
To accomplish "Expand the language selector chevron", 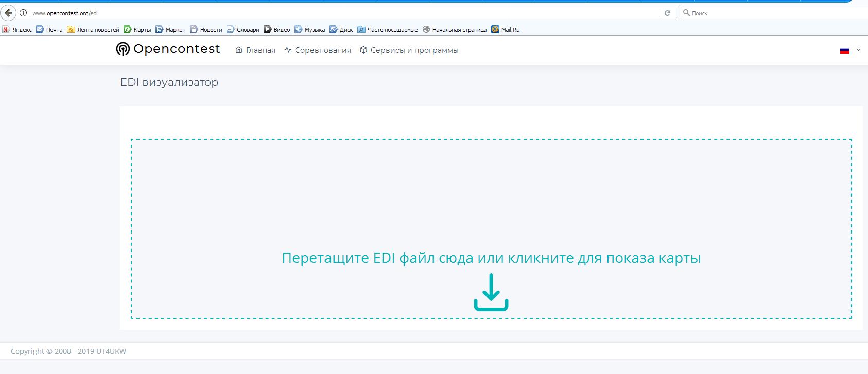I will tap(858, 50).
